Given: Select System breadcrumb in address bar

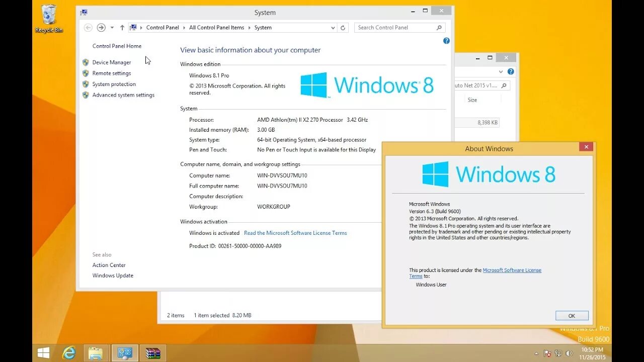Looking at the screenshot, I should pos(263,28).
